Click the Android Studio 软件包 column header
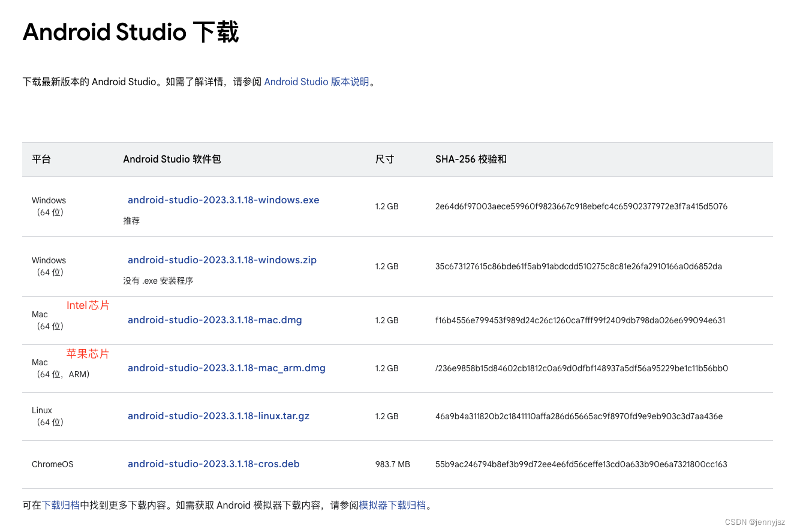 (x=172, y=159)
